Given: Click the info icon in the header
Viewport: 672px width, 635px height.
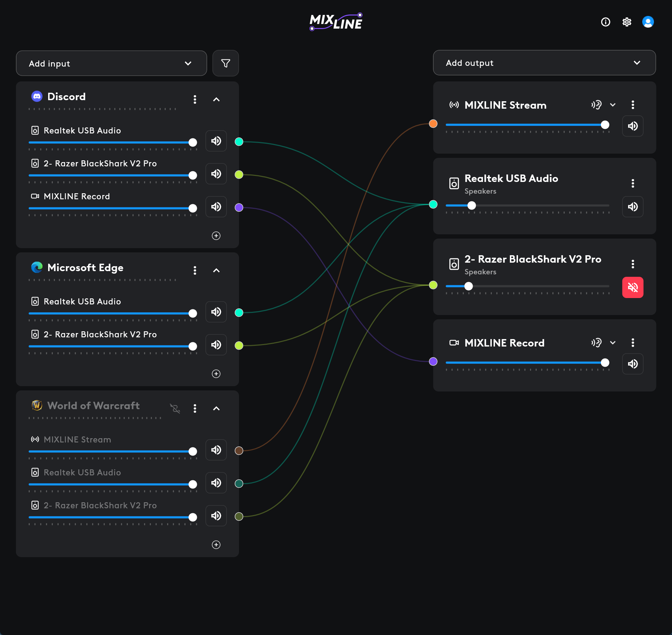Looking at the screenshot, I should click(x=605, y=22).
